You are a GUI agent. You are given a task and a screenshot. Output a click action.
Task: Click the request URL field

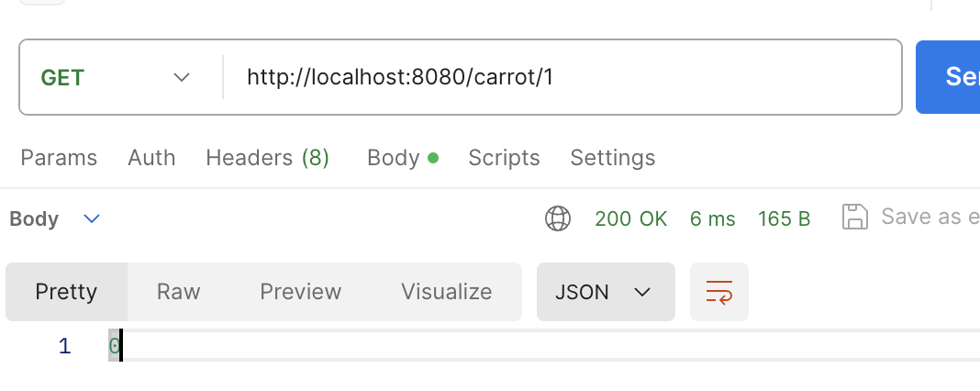[x=562, y=78]
